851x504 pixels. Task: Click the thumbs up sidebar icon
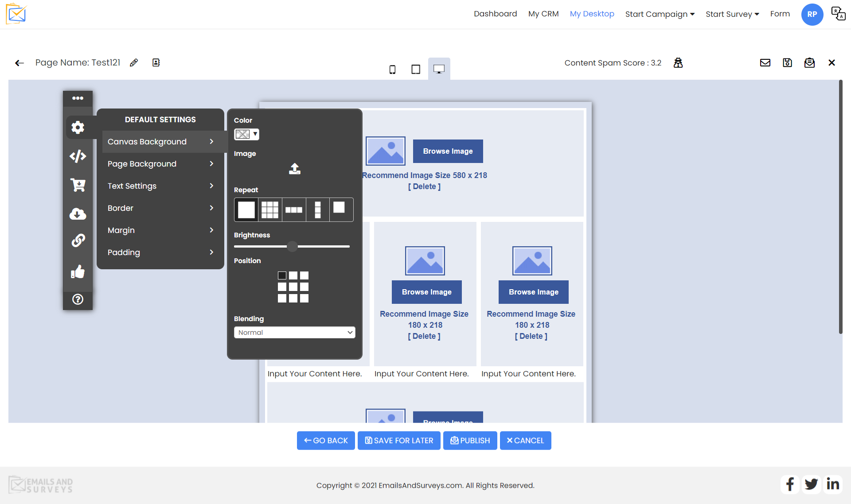coord(78,271)
